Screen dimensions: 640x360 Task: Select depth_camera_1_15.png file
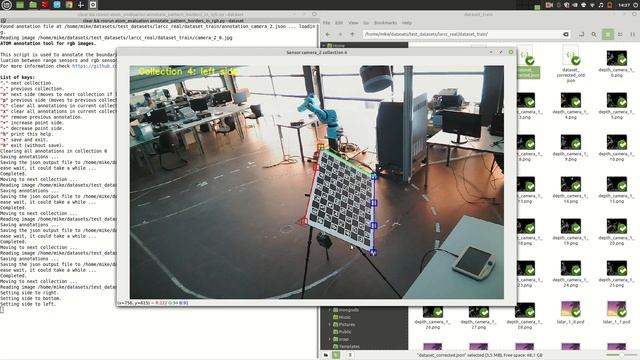616,189
